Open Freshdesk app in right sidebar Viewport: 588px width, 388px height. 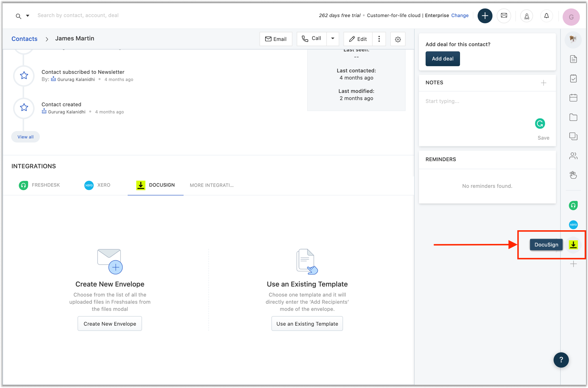[573, 205]
